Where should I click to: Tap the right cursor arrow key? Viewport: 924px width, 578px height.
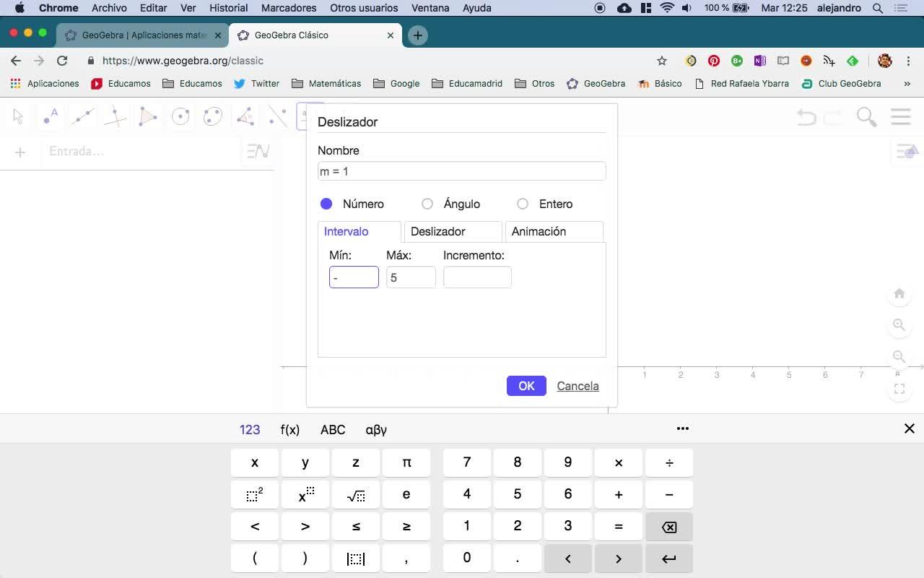pos(619,558)
